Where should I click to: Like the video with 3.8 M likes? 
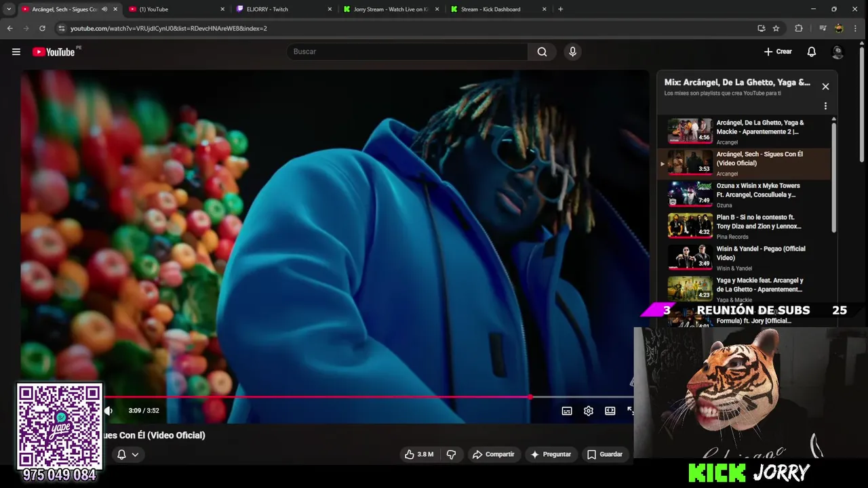419,454
